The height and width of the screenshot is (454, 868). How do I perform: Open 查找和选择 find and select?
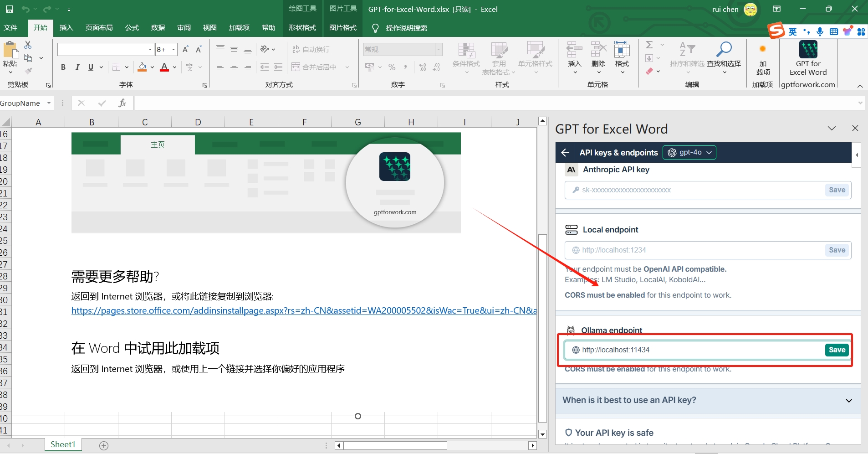[x=724, y=58]
